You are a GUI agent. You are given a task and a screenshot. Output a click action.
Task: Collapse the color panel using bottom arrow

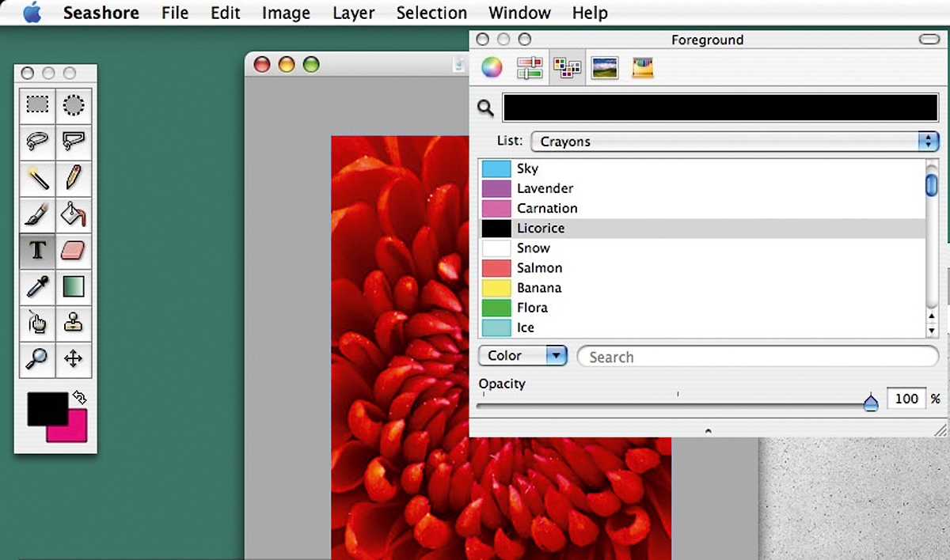[x=708, y=431]
